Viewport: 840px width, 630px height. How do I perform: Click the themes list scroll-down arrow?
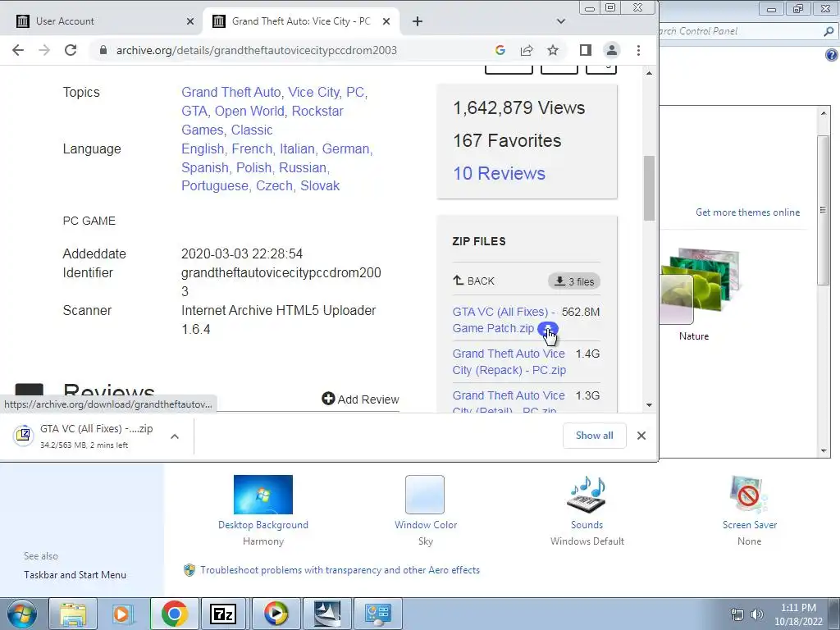[x=824, y=451]
